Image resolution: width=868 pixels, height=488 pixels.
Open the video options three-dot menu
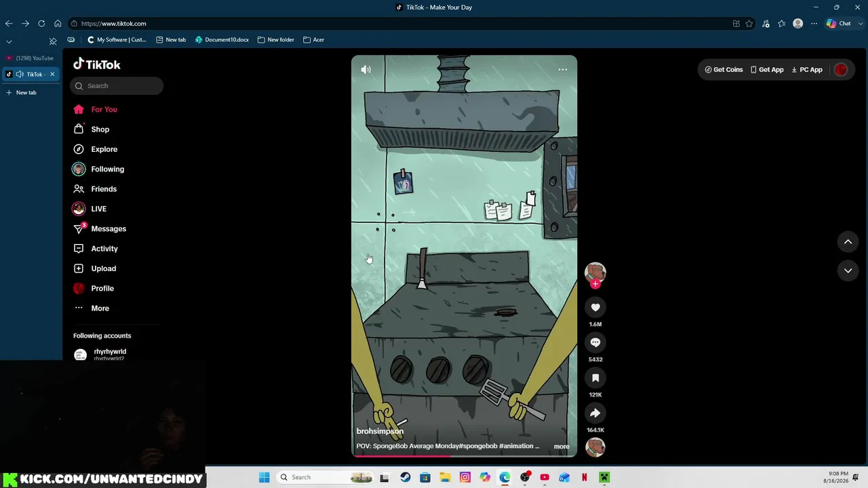pyautogui.click(x=563, y=70)
